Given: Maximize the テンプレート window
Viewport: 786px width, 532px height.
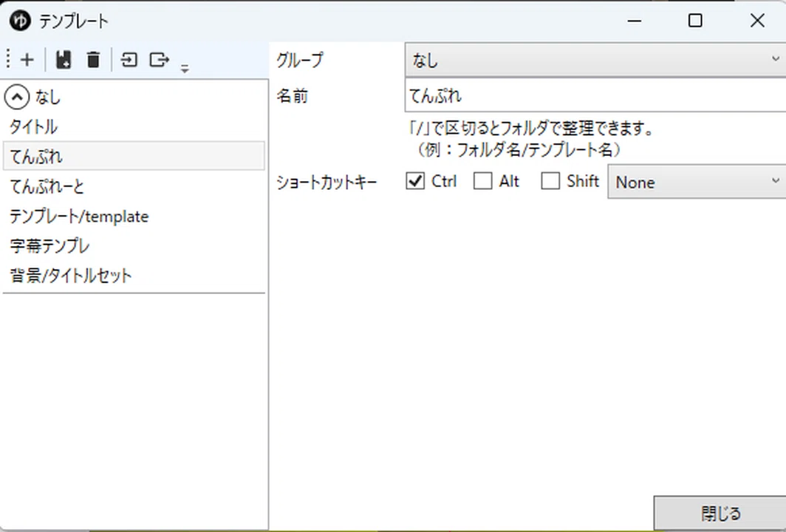Looking at the screenshot, I should tap(695, 21).
